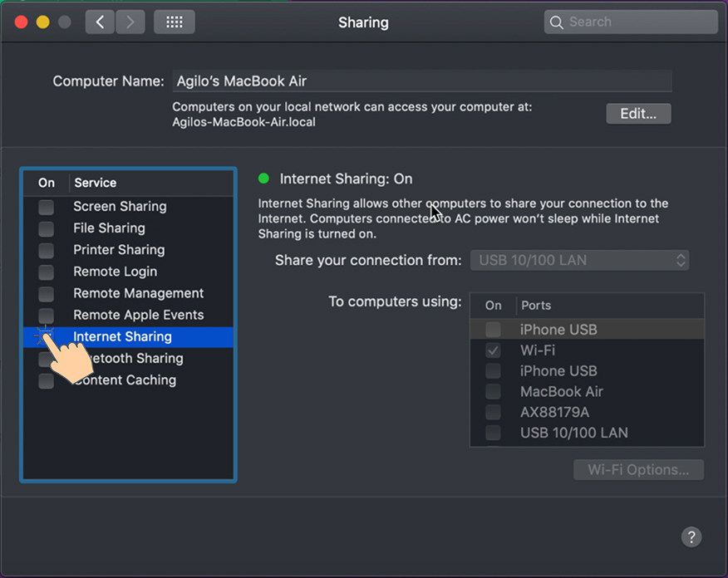Screen dimensions: 728x578
Task: Enable the iPhone USB port checkbox
Action: (x=493, y=329)
